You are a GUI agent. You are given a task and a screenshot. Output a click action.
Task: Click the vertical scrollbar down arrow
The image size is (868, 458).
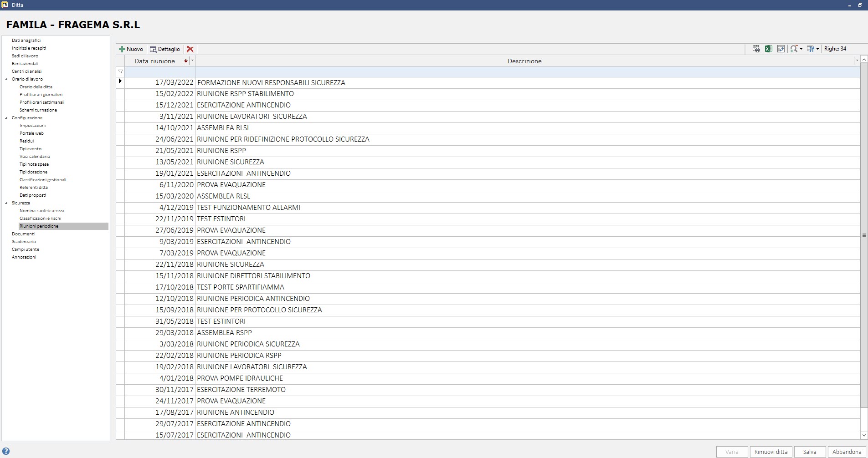(x=864, y=435)
